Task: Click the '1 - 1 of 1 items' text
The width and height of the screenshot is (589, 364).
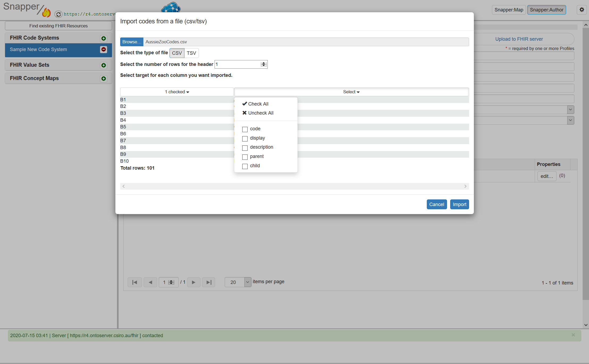Action: [x=557, y=283]
